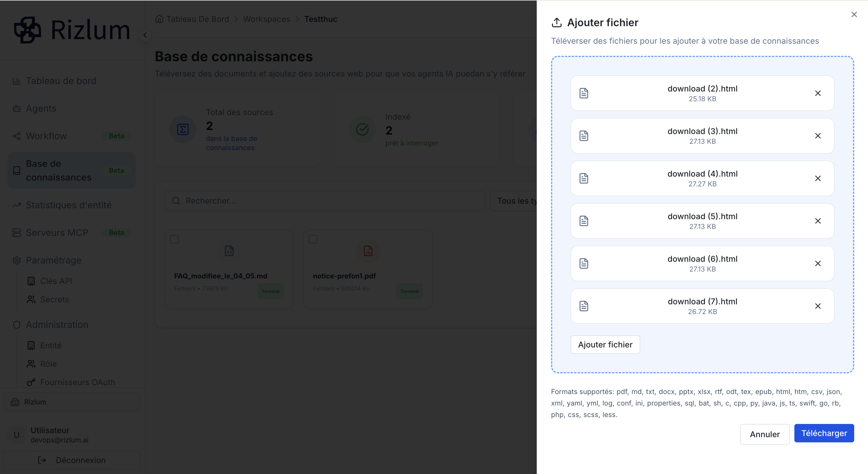
Task: Open the Tous les types filter dropdown
Action: click(513, 201)
